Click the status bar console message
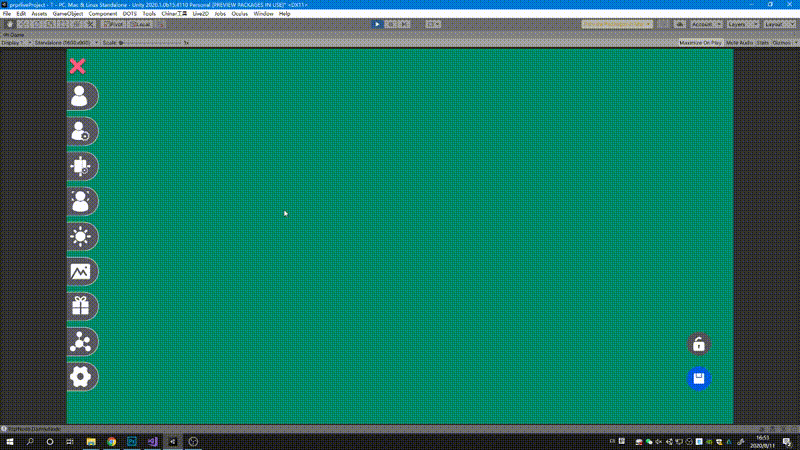The image size is (800, 450). pyautogui.click(x=34, y=429)
